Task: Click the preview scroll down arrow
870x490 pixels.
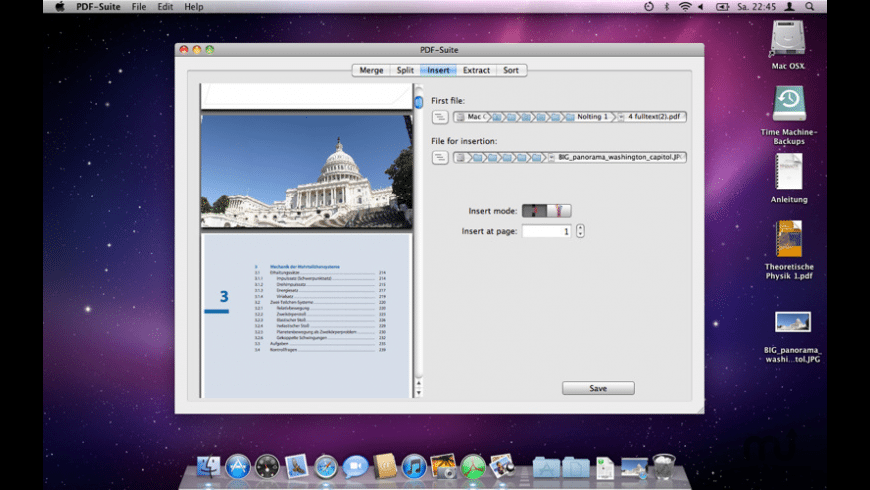Action: pos(419,392)
